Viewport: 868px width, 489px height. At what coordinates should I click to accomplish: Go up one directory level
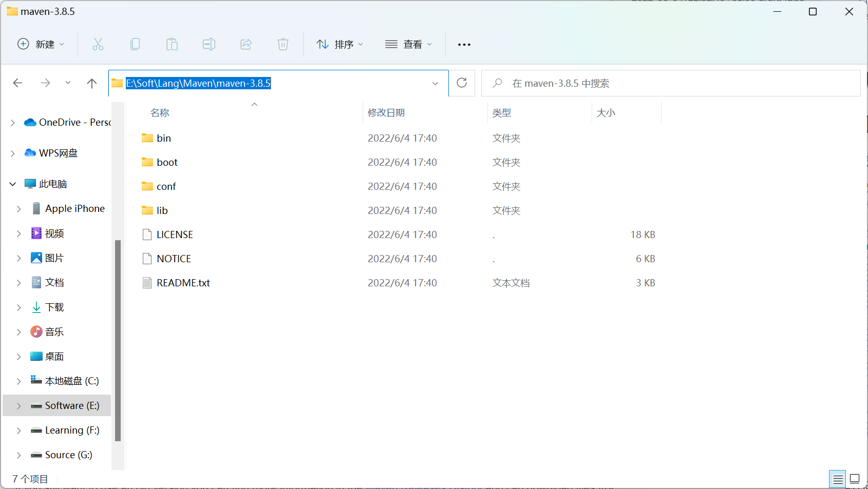click(x=92, y=83)
